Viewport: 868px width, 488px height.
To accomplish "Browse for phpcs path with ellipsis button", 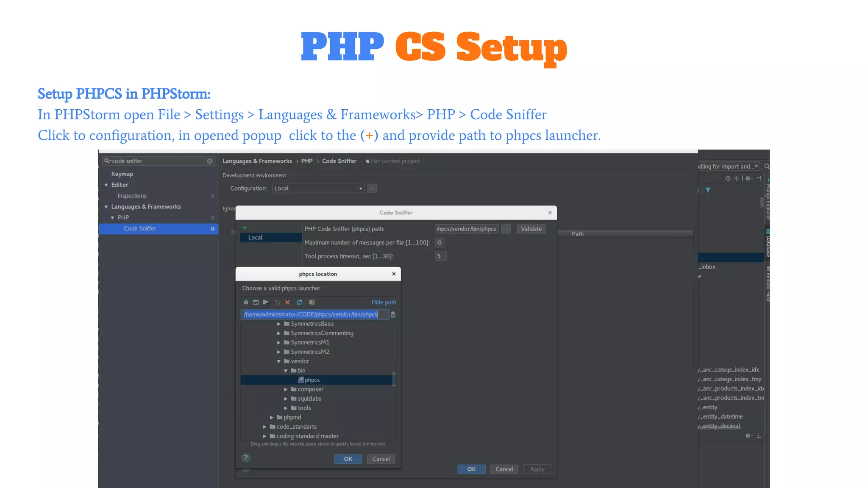I will pyautogui.click(x=506, y=229).
